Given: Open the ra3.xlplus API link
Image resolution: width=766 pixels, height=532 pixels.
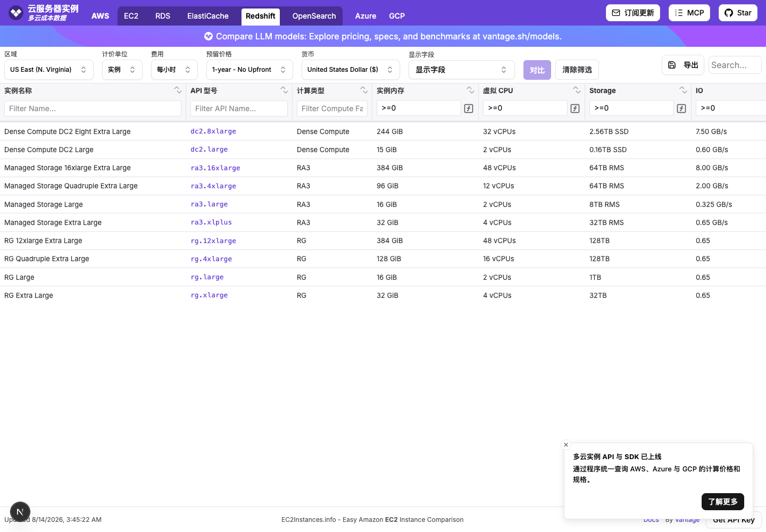Looking at the screenshot, I should [x=211, y=222].
